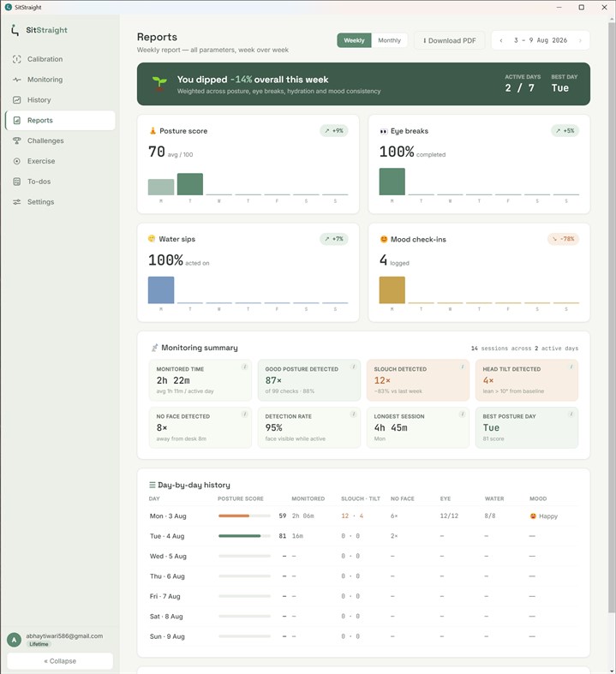616x674 pixels.
Task: Click the 12/12 eye value for Monday
Action: coord(449,516)
